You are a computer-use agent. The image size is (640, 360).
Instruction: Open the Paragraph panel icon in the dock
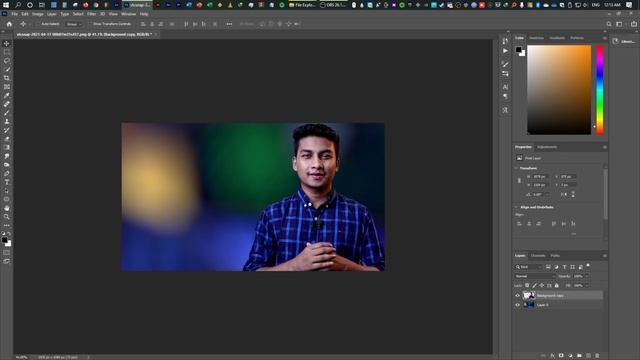click(x=505, y=97)
